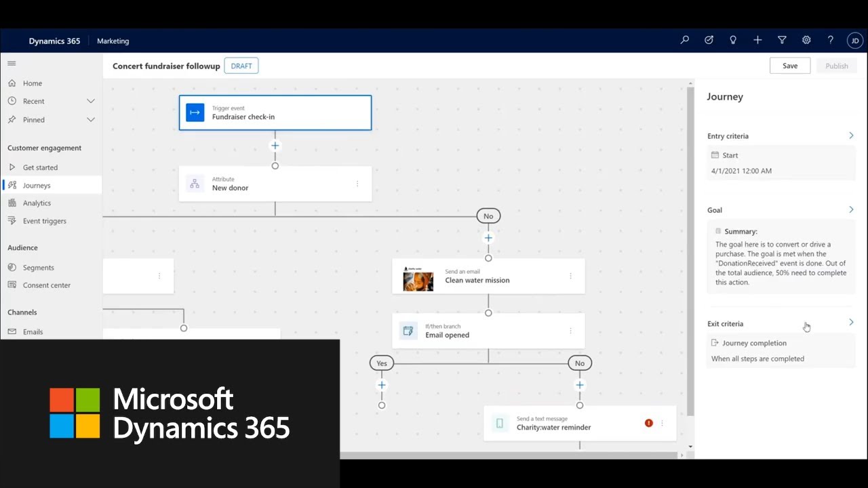Screen dimensions: 868x488
Task: Select the Fundraiser check-in trigger tile
Action: 275,113
